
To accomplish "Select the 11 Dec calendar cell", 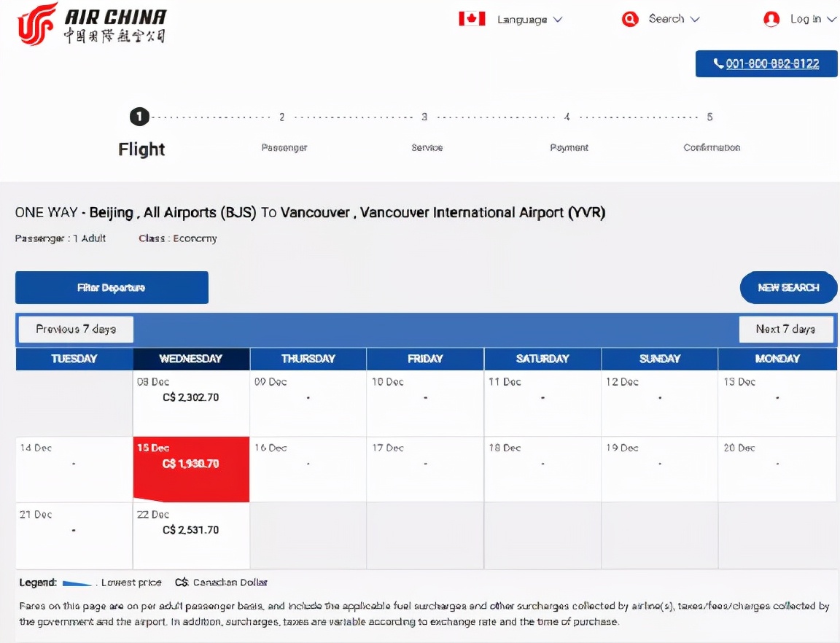I will 542,403.
